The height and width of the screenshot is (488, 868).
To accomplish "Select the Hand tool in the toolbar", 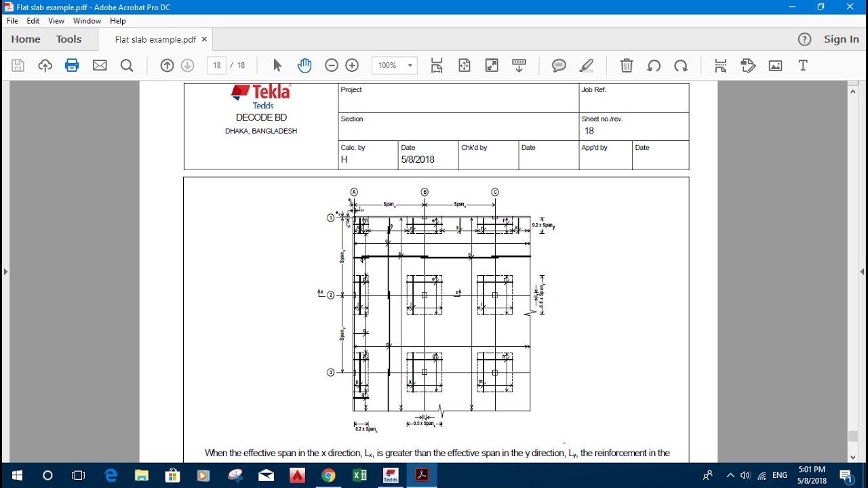I will tap(304, 65).
